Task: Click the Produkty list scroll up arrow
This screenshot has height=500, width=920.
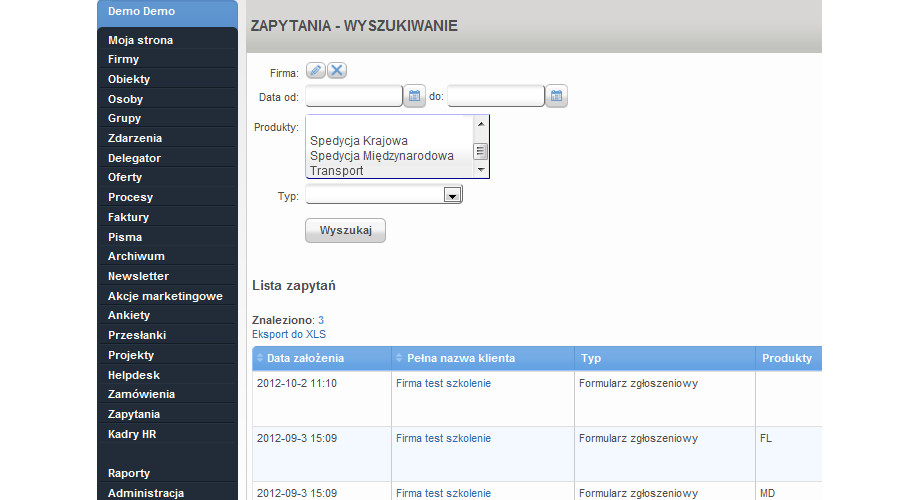Action: click(481, 124)
